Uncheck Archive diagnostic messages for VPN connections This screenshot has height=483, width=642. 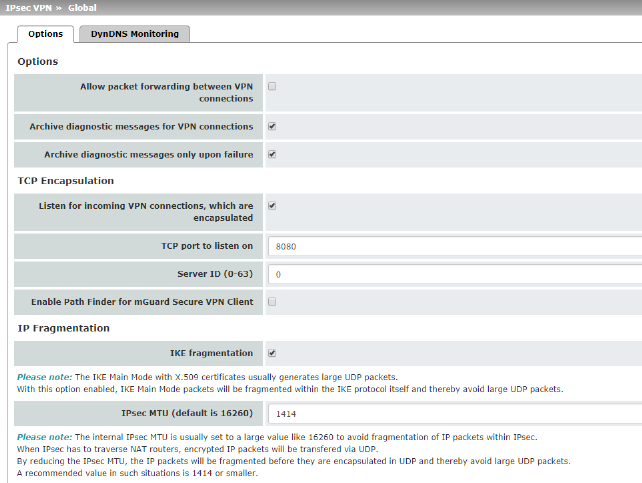tap(272, 126)
